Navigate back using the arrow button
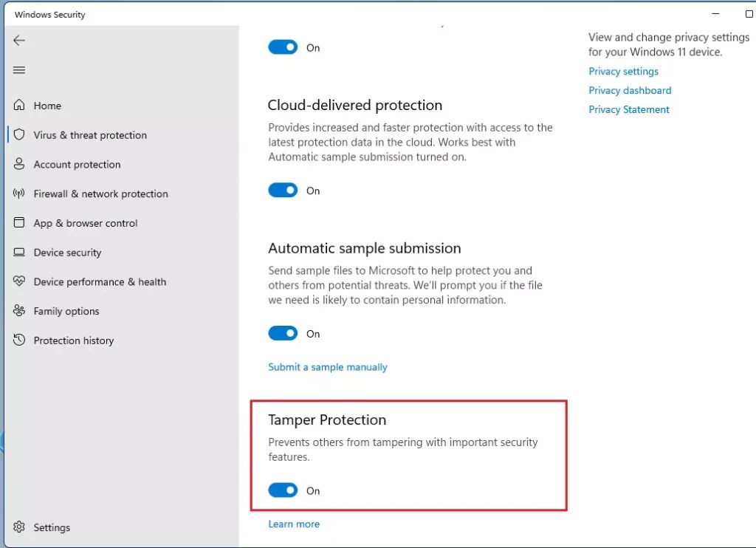The height and width of the screenshot is (548, 756). (x=19, y=41)
